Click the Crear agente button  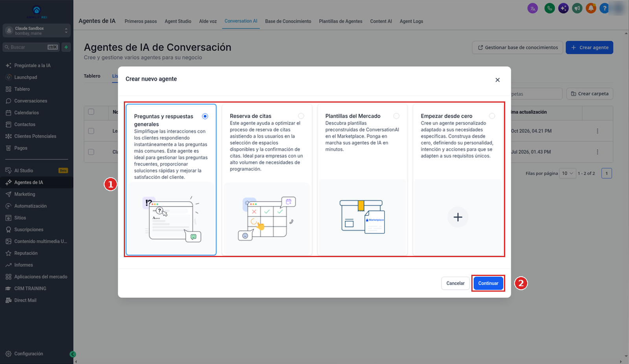[x=589, y=48]
